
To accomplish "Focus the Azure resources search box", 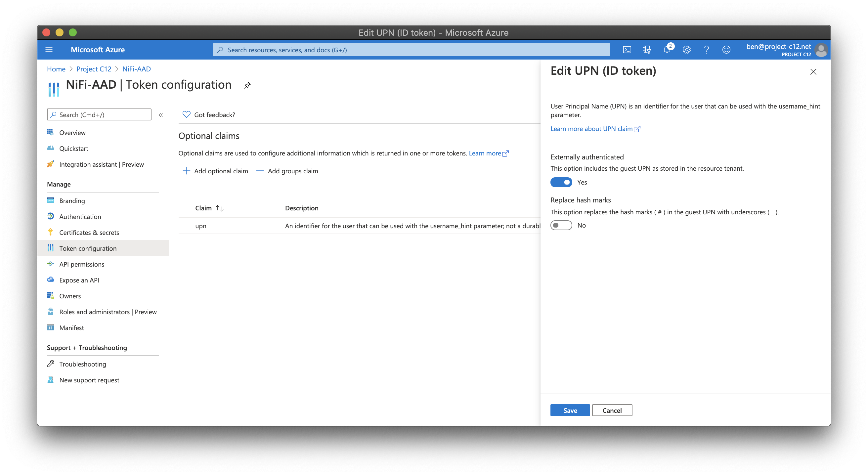I will pyautogui.click(x=411, y=50).
